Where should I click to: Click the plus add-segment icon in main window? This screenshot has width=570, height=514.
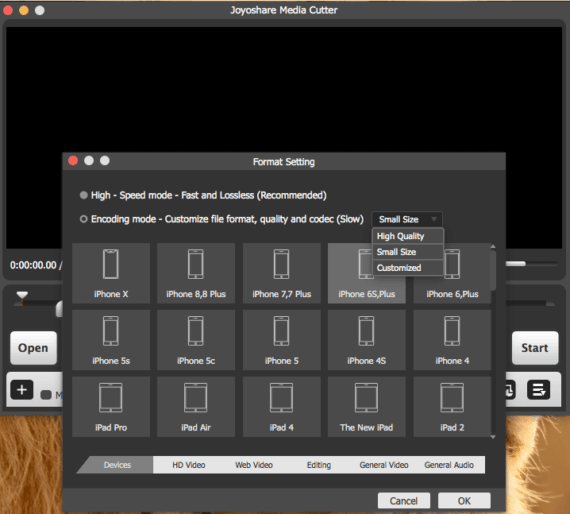(22, 390)
